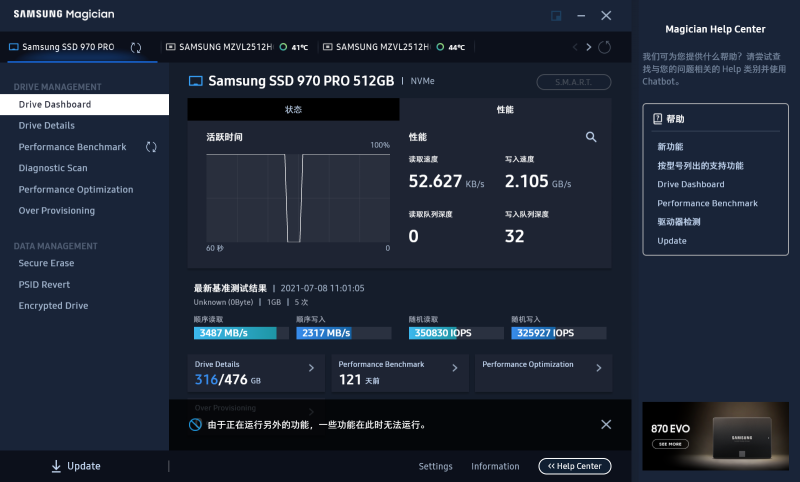Click the refresh all drives circular icon
The height and width of the screenshot is (482, 800).
pyautogui.click(x=605, y=47)
